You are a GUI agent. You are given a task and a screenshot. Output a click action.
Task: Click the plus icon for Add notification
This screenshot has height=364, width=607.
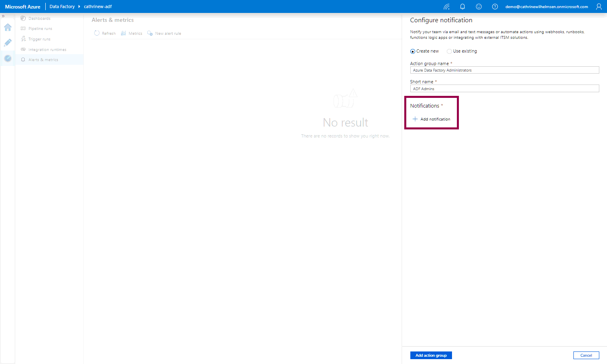(x=415, y=119)
